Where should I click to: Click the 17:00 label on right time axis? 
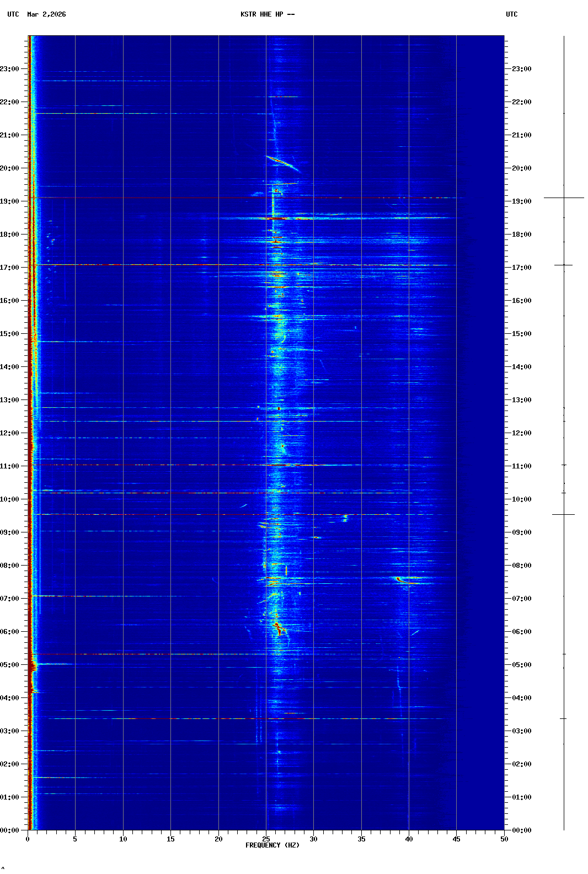point(521,268)
